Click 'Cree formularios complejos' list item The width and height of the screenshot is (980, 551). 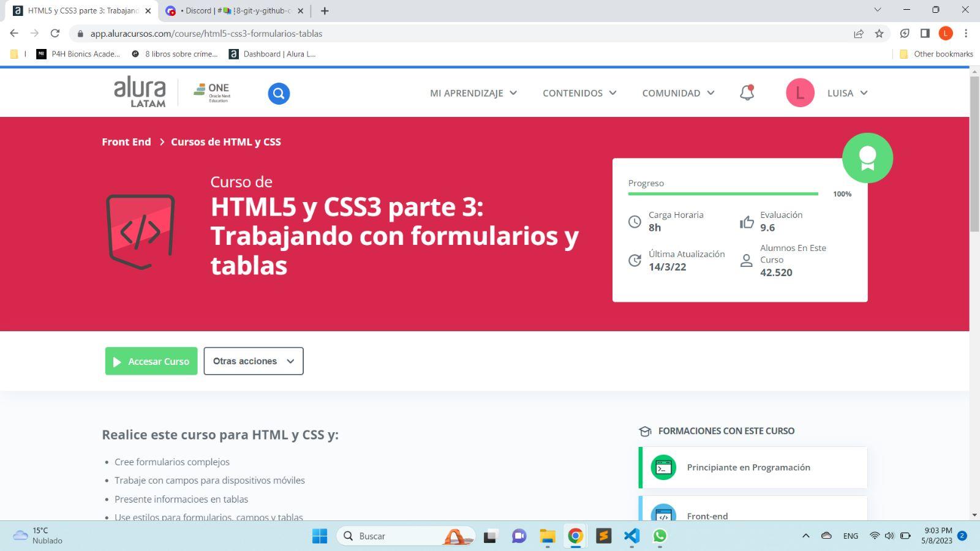172,462
